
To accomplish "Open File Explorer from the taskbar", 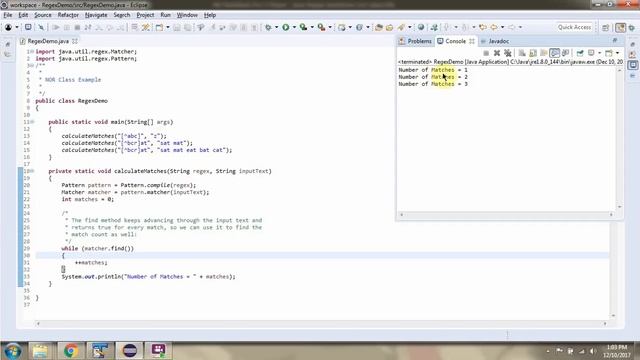I will point(40,351).
